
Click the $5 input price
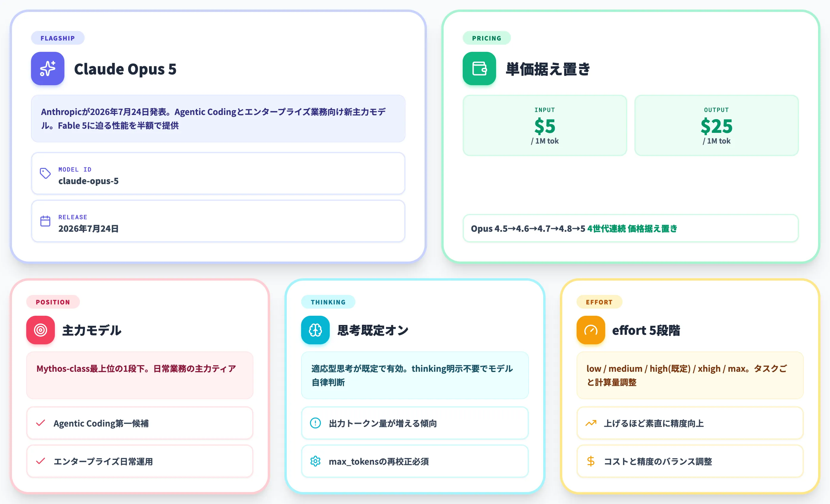click(x=545, y=126)
